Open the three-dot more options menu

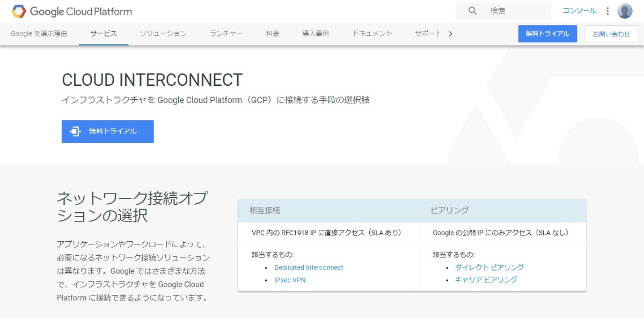608,11
